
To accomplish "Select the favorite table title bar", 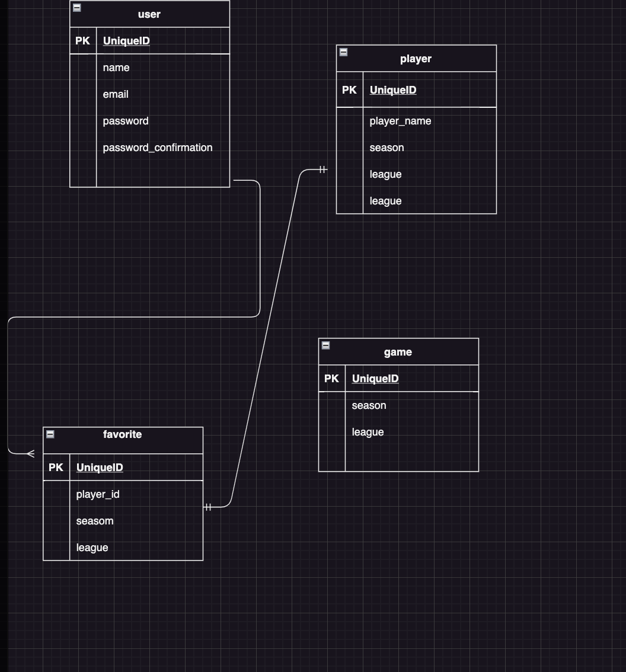I will (123, 434).
